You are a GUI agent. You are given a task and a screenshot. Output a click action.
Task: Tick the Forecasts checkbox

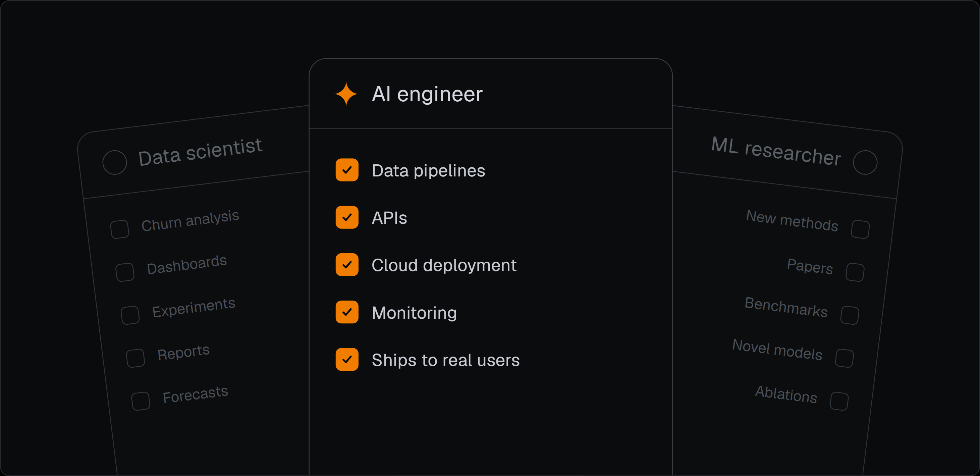pyautogui.click(x=141, y=401)
